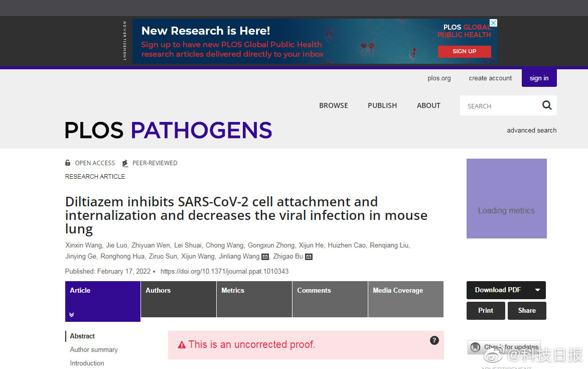Click the peer-reviewed badge icon
Screen dimensions: 588x369
click(x=125, y=163)
